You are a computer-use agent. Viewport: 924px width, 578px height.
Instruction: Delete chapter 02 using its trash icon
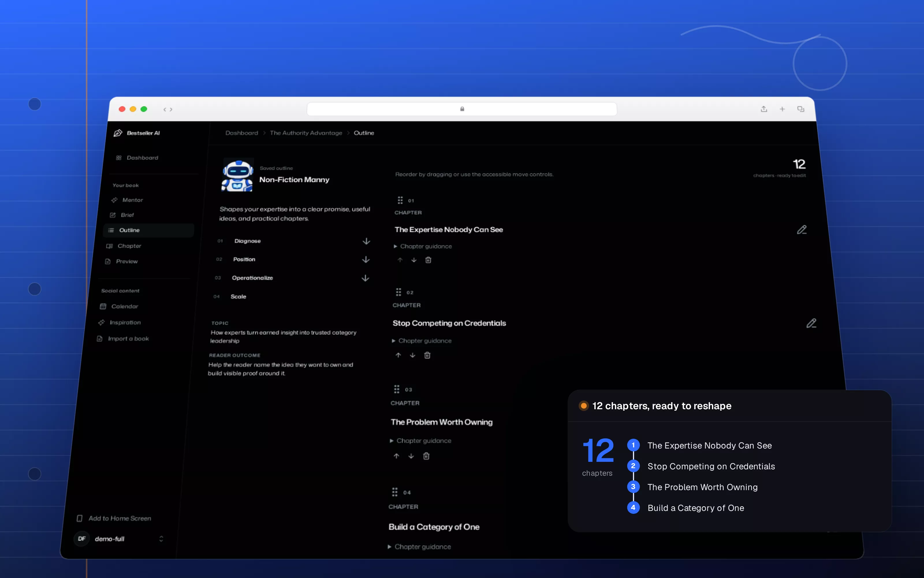427,355
